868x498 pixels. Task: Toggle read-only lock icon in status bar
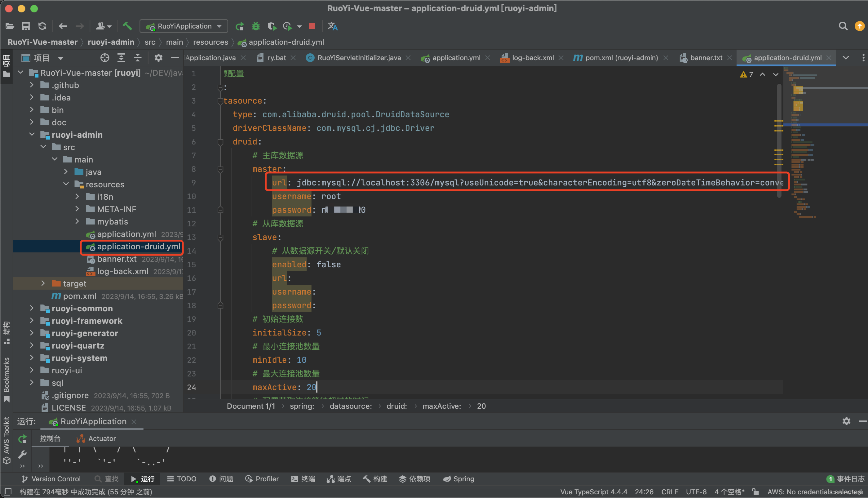pos(755,492)
